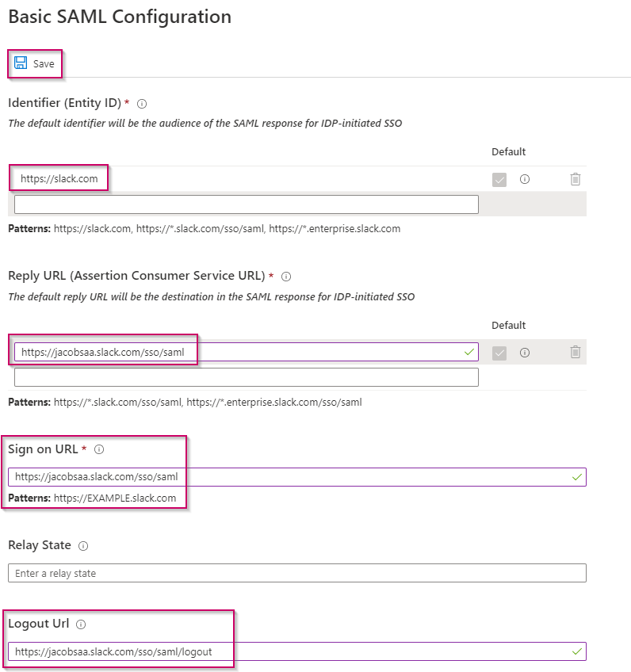The image size is (631, 672).
Task: Open info tooltip beside Identifier (Entity ID)
Action: [x=142, y=103]
